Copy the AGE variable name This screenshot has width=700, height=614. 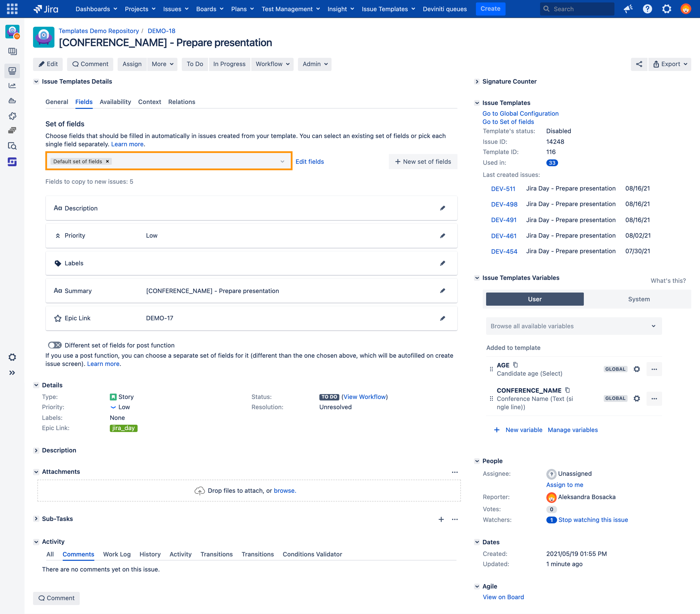[515, 365]
